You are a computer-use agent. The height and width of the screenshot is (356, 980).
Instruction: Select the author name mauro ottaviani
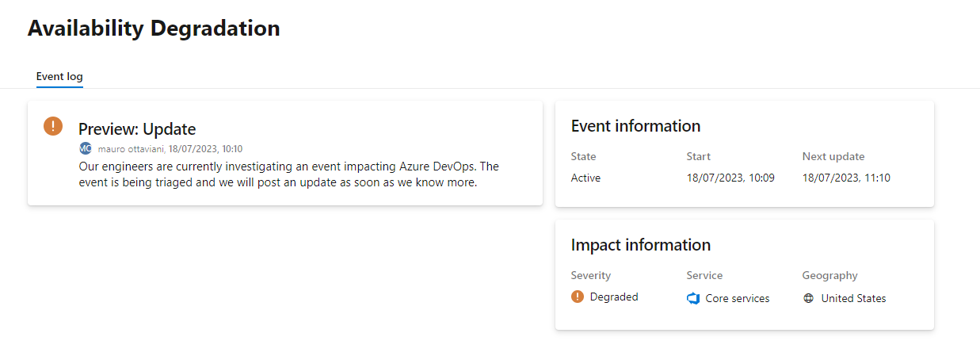pos(131,149)
